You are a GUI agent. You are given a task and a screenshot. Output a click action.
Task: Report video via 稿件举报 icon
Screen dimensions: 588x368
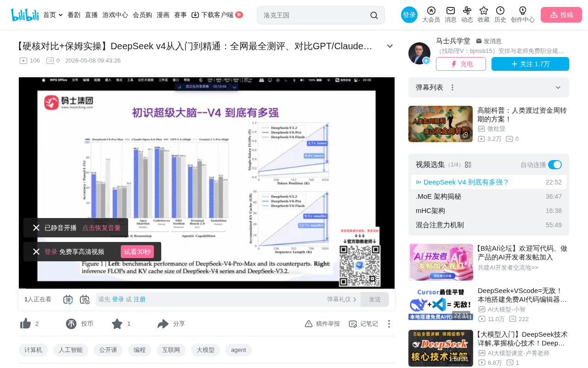click(309, 324)
